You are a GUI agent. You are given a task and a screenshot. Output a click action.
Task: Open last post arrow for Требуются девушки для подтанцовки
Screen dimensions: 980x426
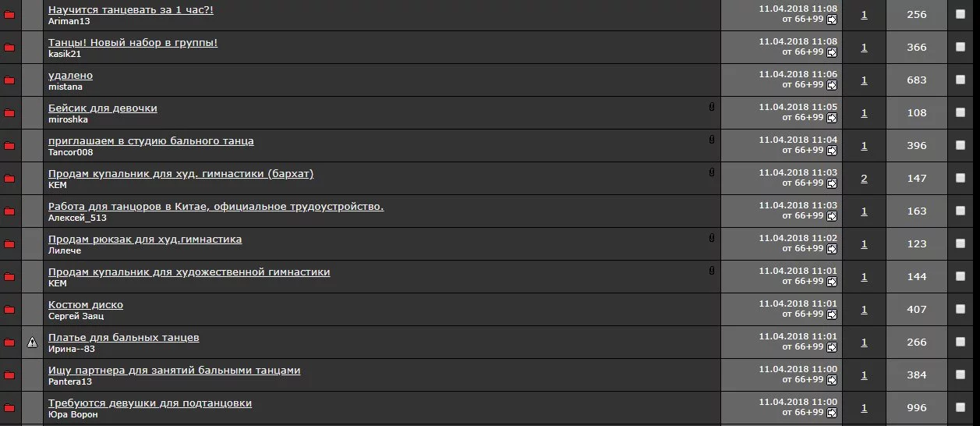tap(832, 413)
